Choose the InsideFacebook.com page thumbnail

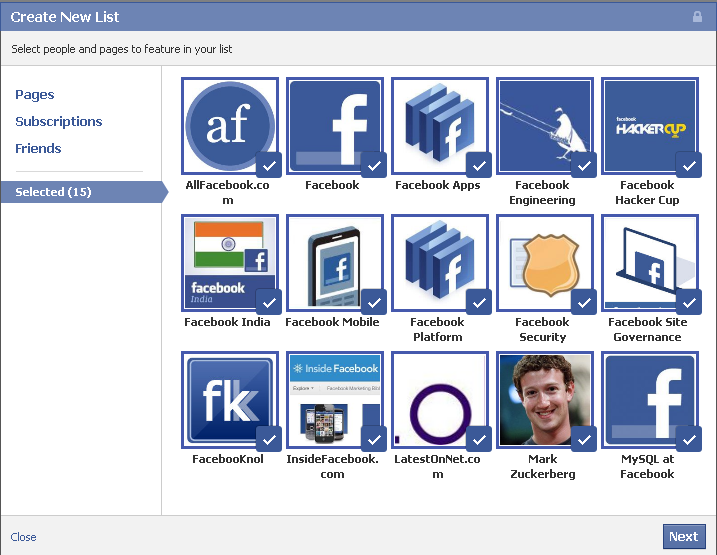[x=335, y=400]
